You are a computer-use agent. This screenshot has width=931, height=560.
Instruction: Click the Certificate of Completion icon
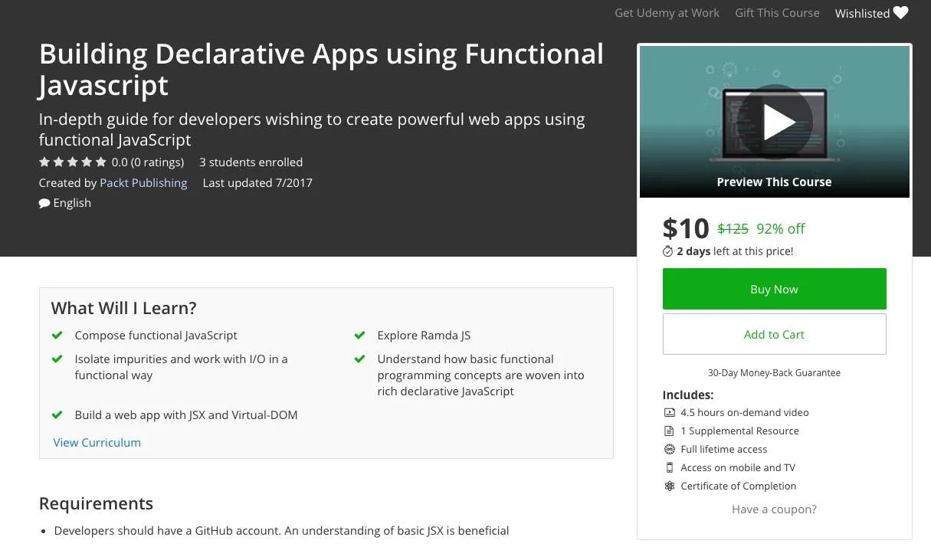point(669,486)
